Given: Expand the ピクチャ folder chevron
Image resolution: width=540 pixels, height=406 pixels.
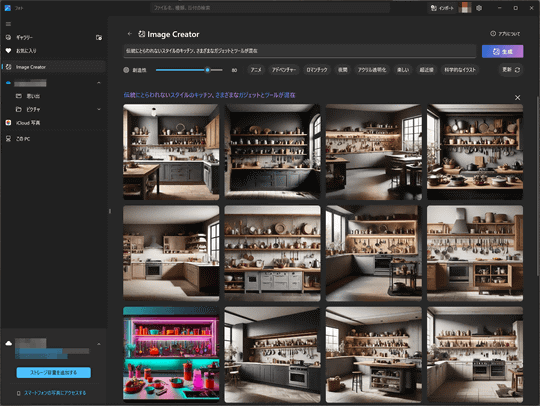Looking at the screenshot, I should coord(99,110).
